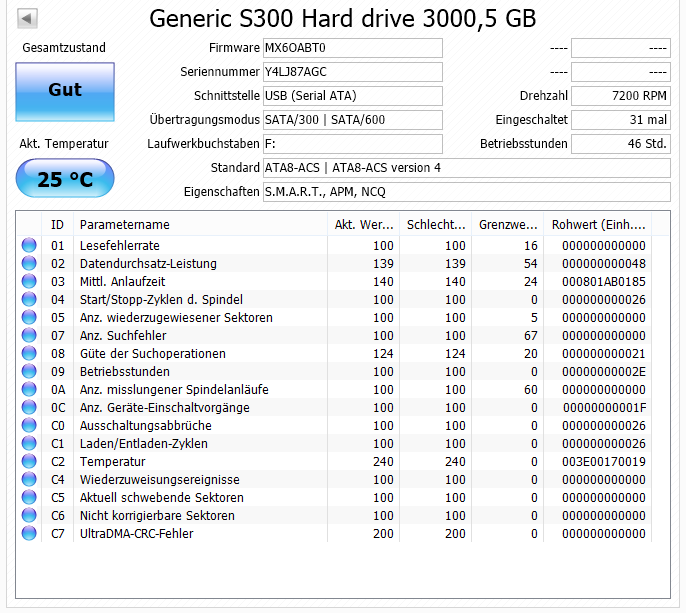Image resolution: width=686 pixels, height=613 pixels.
Task: Click status orb for C5 Aktuell schwebende Sektoren
Action: pyautogui.click(x=29, y=497)
